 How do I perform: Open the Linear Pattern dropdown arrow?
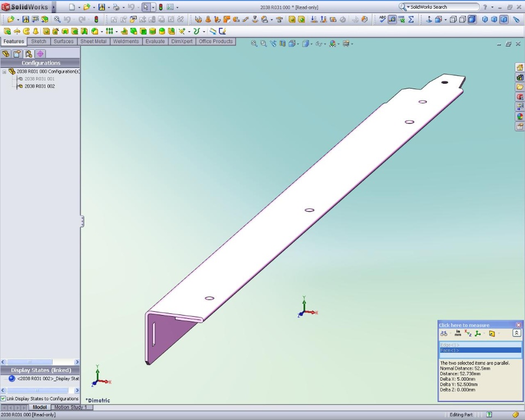(x=116, y=32)
